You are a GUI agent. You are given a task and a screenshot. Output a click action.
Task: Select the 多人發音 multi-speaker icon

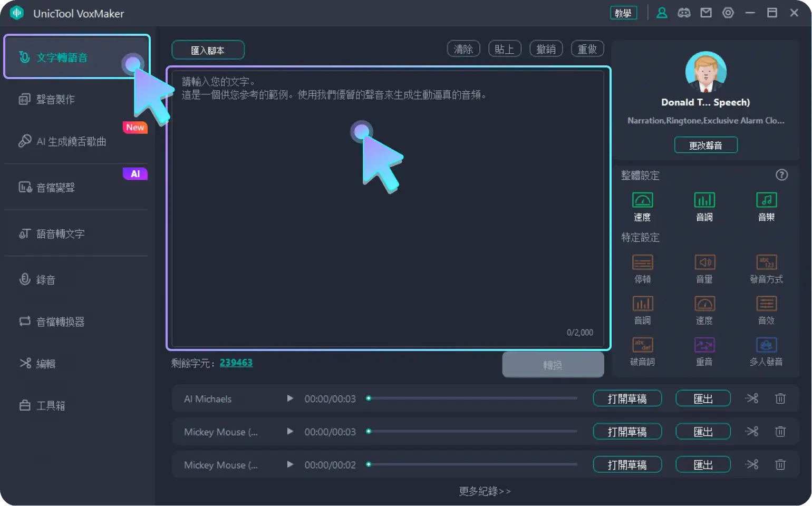767,345
